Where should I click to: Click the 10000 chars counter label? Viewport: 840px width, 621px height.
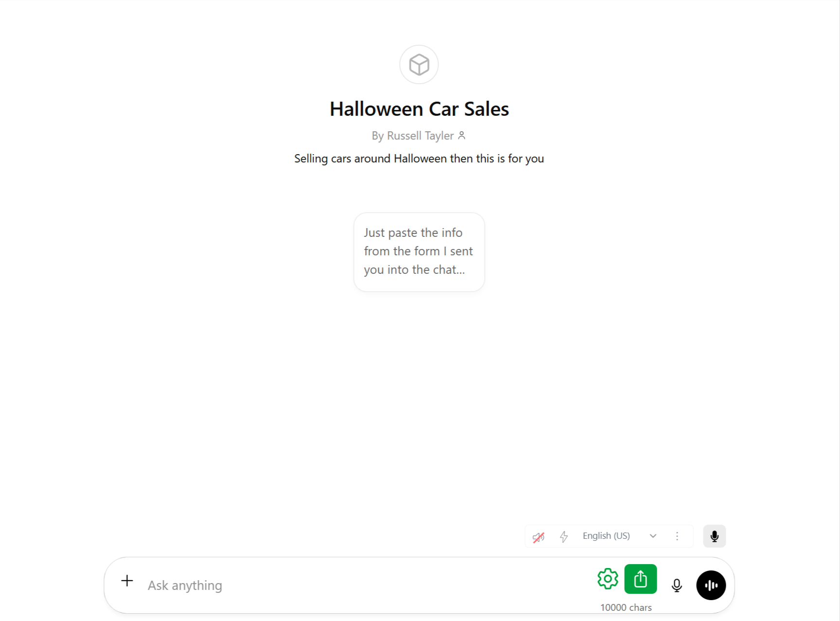(x=626, y=607)
